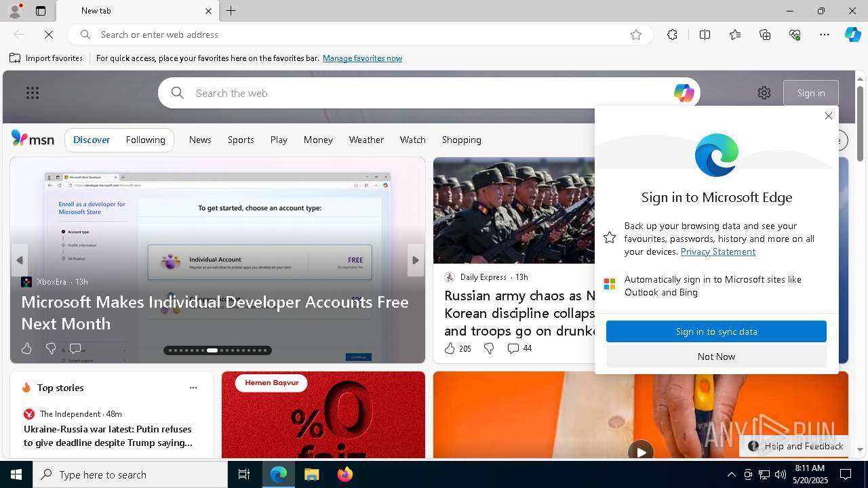Show hidden system tray icons

pos(731,474)
